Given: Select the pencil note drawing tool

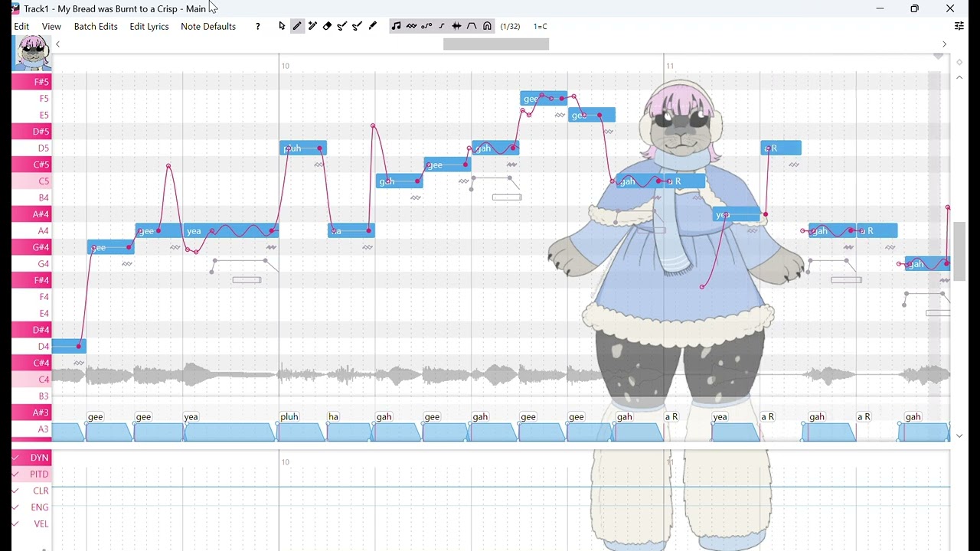Looking at the screenshot, I should (297, 27).
